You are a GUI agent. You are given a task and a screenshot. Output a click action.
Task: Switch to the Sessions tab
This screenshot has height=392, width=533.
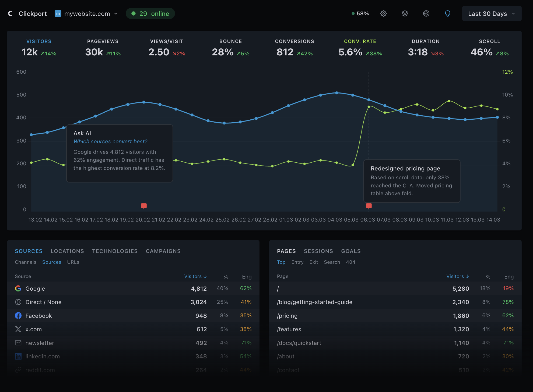[318, 251]
